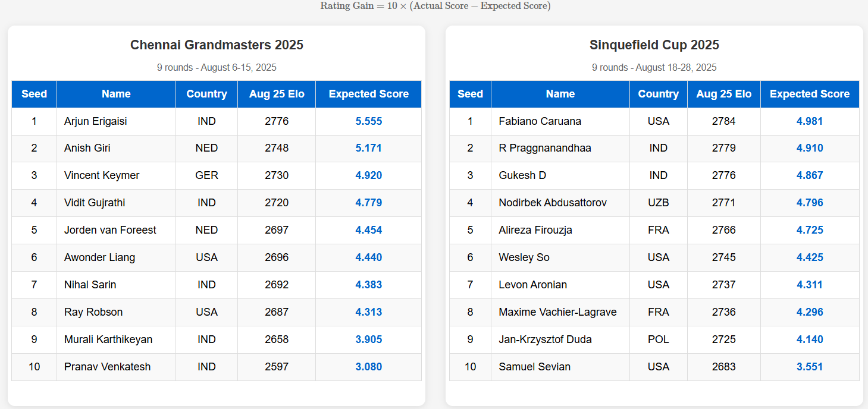Click Name column header in Sinquefield Cup table
Image resolution: width=868 pixels, height=409 pixels.
pos(560,94)
